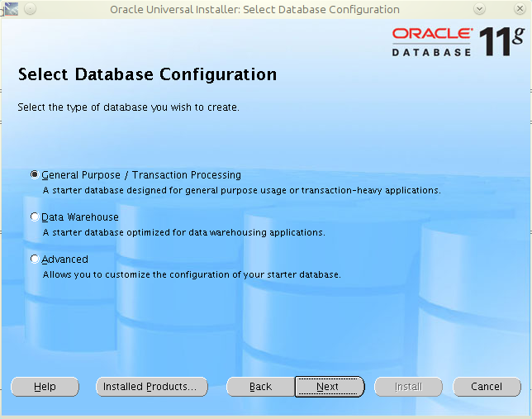This screenshot has width=532, height=419.
Task: Click the round pin button in title bar
Action: [x=31, y=9]
